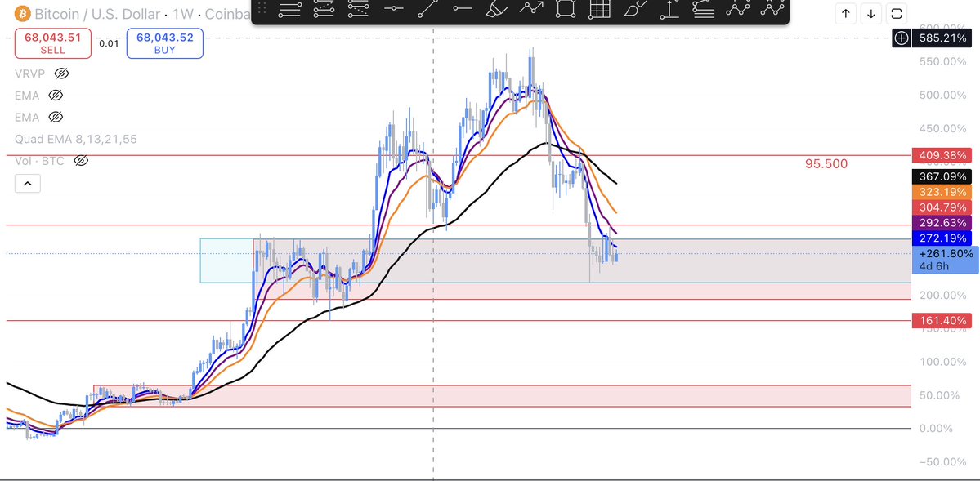Select the highlighter drawing tool
The height and width of the screenshot is (481, 980).
click(497, 9)
